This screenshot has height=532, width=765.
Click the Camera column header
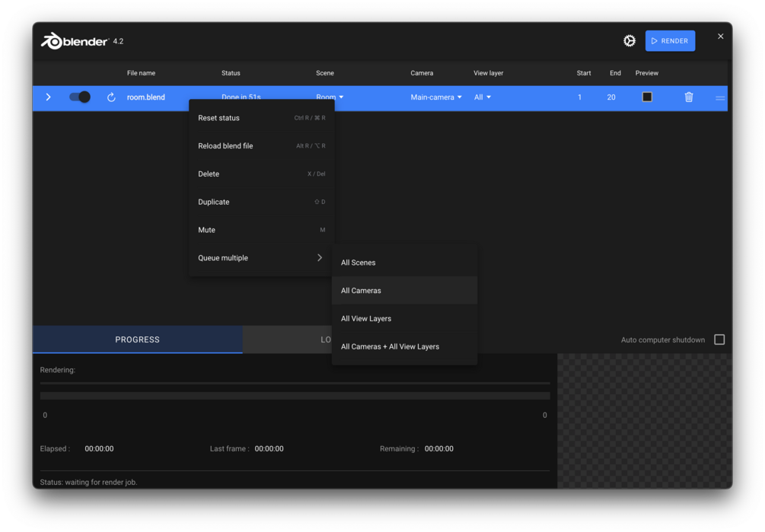422,73
